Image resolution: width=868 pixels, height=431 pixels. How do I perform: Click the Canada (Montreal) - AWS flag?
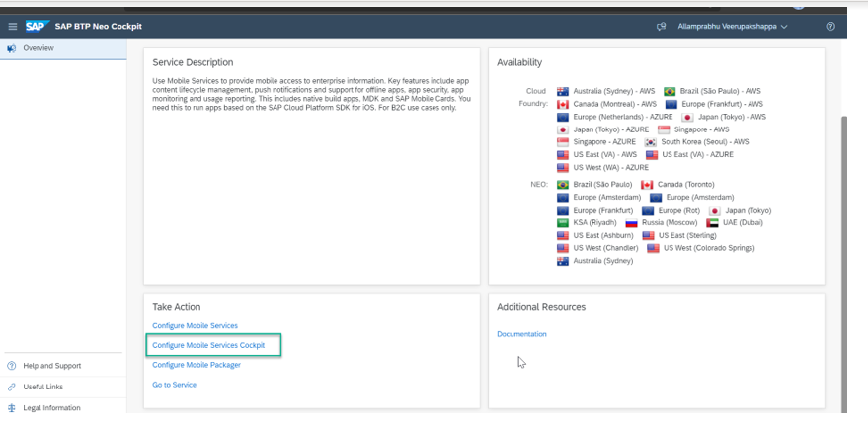click(563, 104)
